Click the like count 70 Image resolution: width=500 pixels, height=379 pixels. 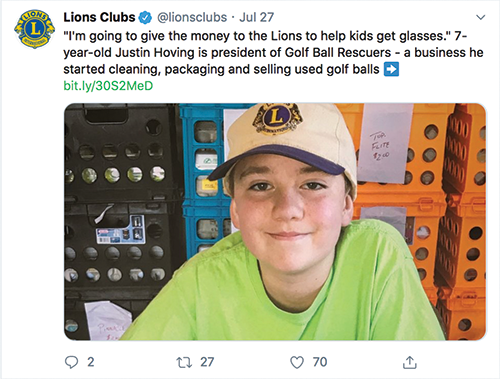(320, 362)
